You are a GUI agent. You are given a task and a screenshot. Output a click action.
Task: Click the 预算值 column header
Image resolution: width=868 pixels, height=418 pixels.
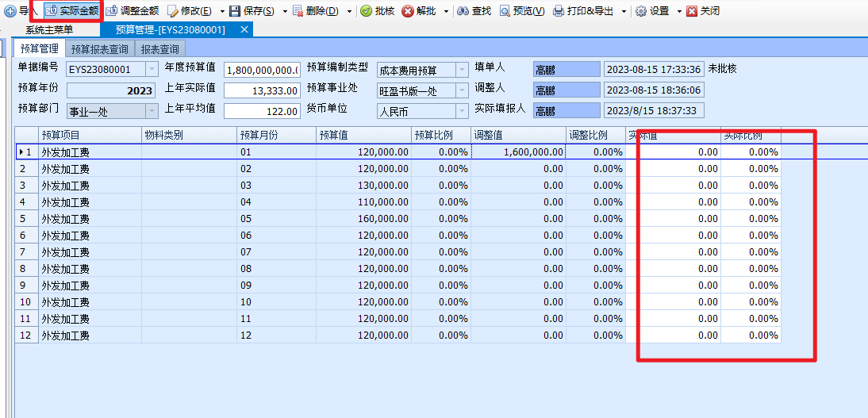pos(363,135)
